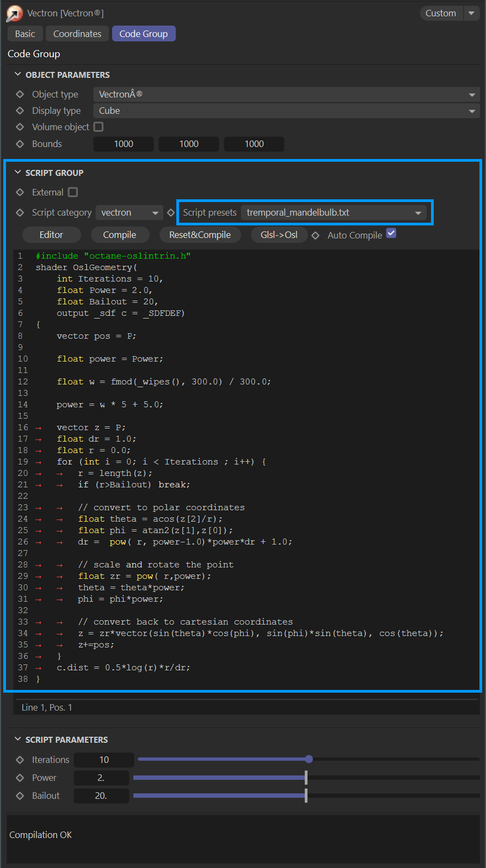Click keyframe diamond beside Display type
The image size is (486, 868).
(x=20, y=111)
